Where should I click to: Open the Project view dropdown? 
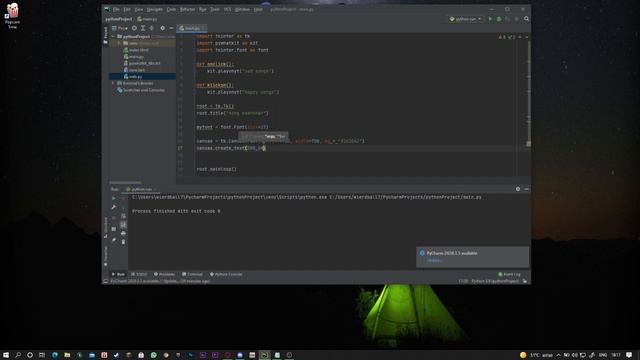click(120, 28)
